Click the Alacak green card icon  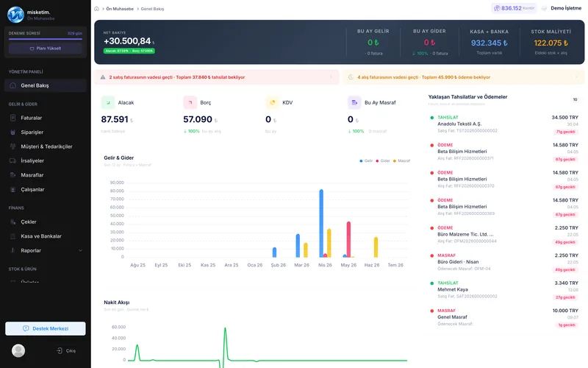tap(108, 102)
